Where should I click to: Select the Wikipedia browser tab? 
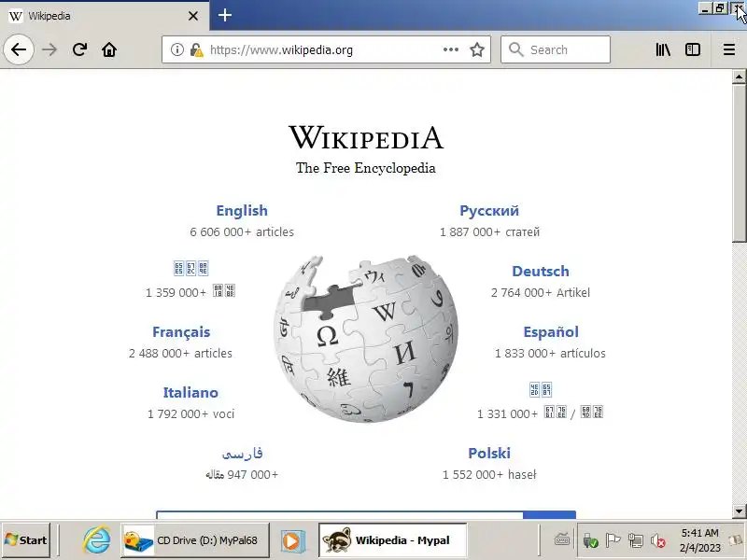[105, 16]
